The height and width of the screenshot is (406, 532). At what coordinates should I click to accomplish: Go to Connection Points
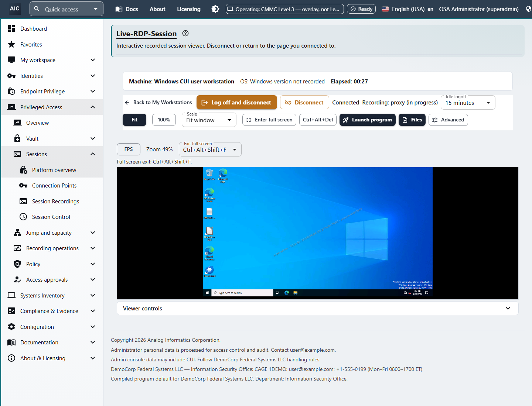click(52, 186)
